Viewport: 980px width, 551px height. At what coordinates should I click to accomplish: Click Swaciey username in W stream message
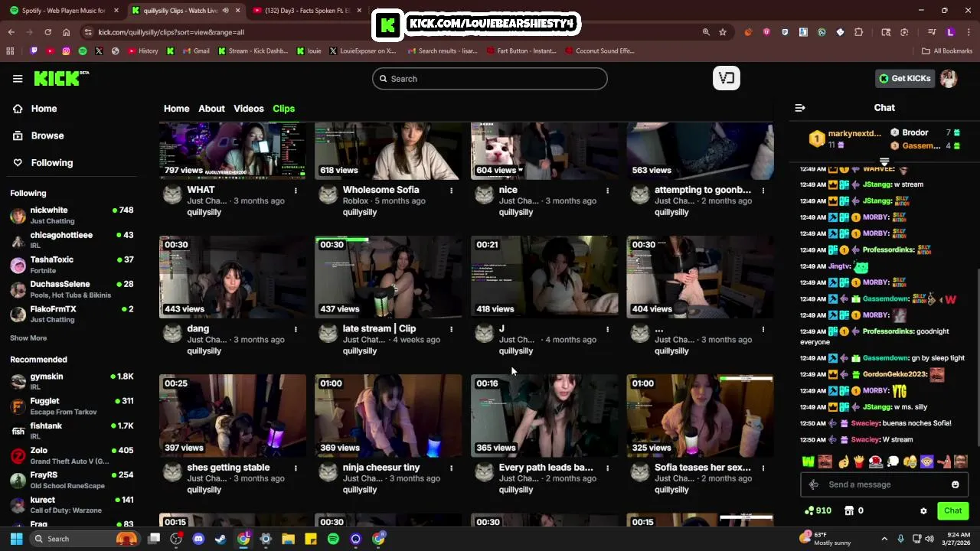(865, 440)
